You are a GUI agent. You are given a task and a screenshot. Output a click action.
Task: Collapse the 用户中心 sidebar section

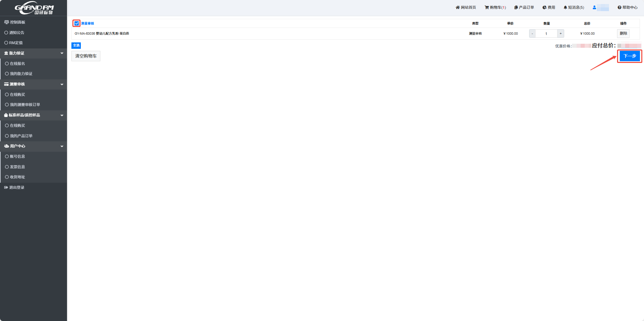click(x=62, y=146)
